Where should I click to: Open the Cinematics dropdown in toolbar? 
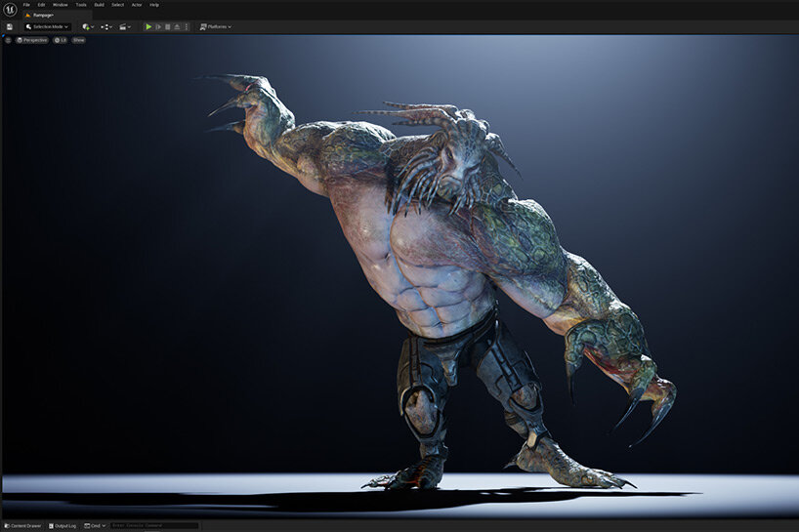pos(125,26)
